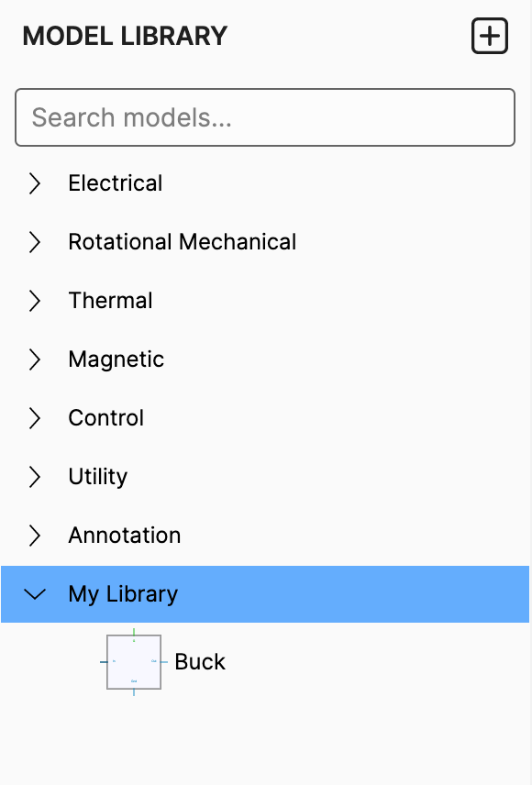Select the Control library entry

105,418
